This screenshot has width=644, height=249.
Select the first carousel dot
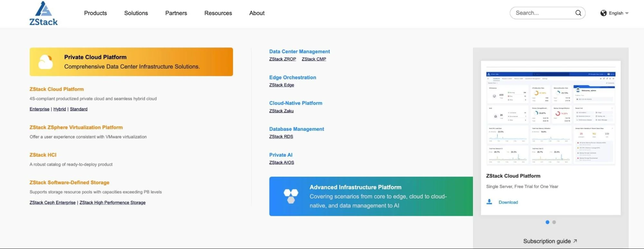pyautogui.click(x=547, y=222)
